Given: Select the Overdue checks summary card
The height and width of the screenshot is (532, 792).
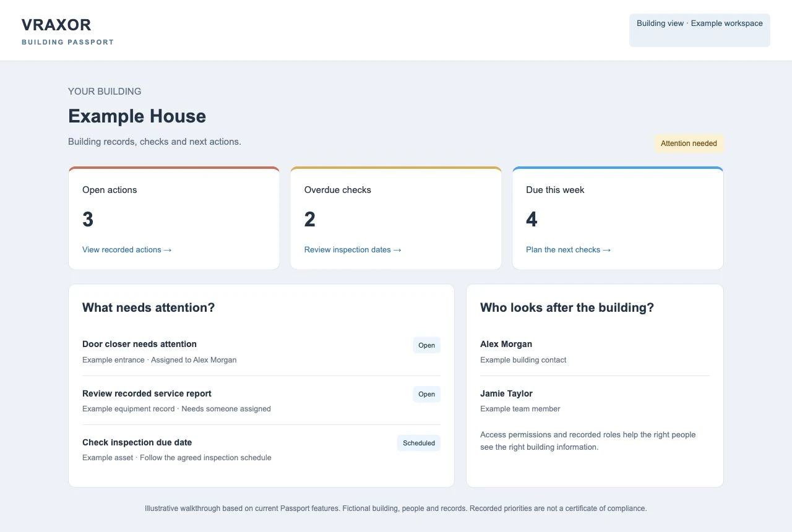Looking at the screenshot, I should 396,218.
